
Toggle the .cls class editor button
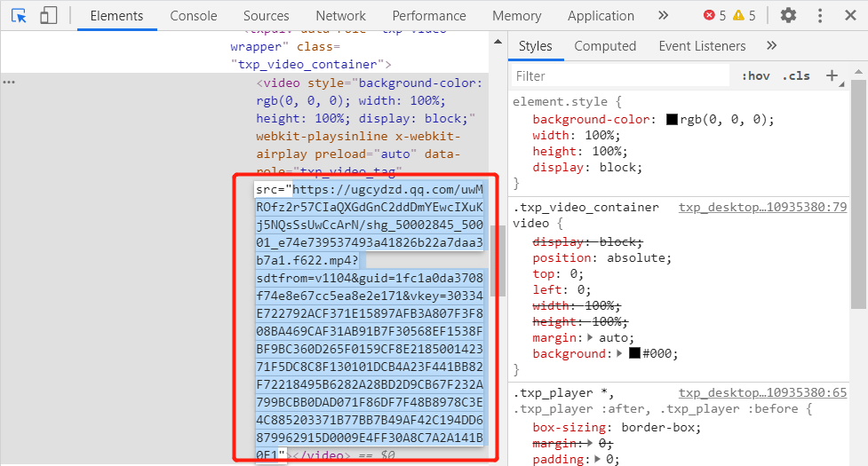[x=796, y=75]
